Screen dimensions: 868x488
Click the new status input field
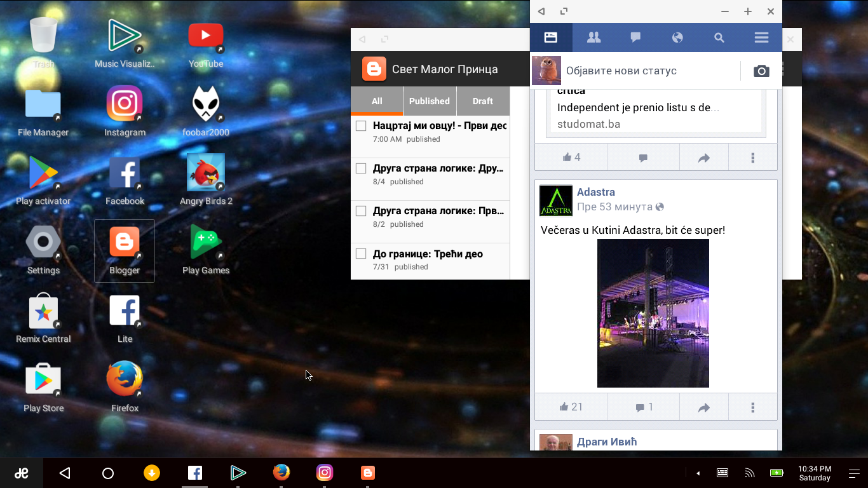coord(650,71)
